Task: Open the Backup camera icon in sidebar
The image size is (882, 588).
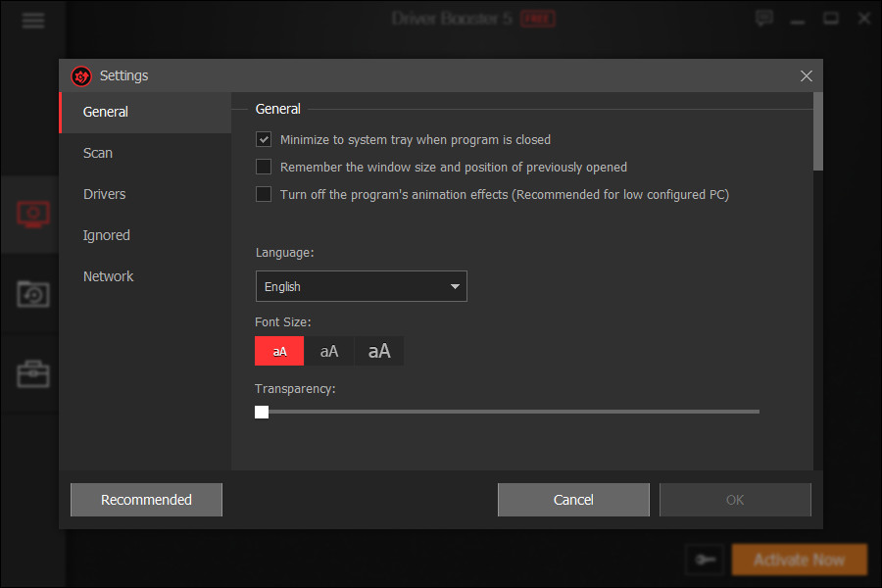Action: click(32, 294)
